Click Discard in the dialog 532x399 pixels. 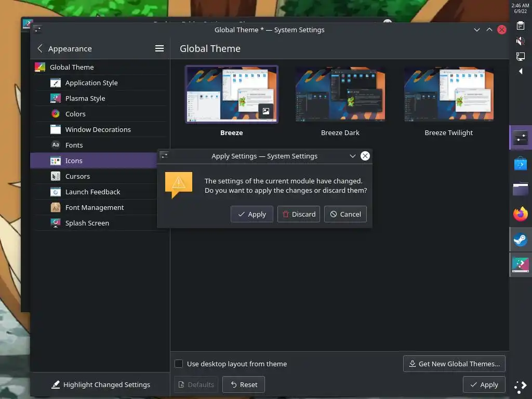(x=299, y=214)
